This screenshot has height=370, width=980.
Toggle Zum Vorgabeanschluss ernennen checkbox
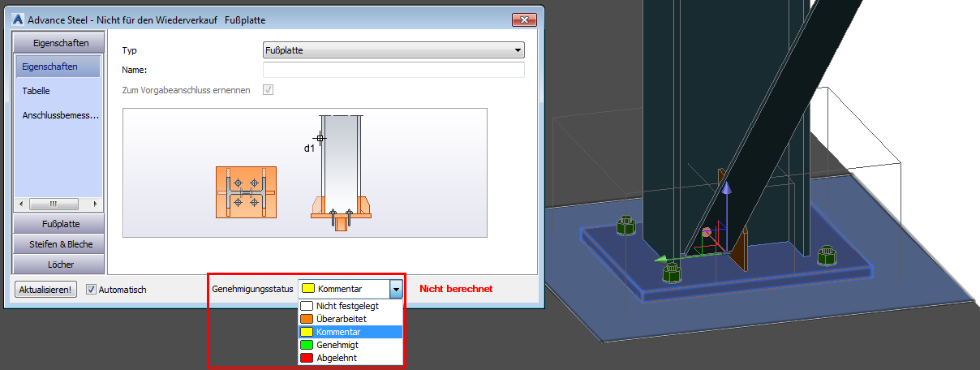click(x=268, y=89)
